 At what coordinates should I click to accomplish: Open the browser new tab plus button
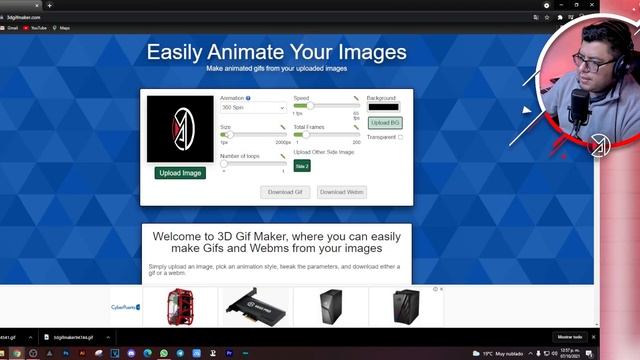click(49, 5)
